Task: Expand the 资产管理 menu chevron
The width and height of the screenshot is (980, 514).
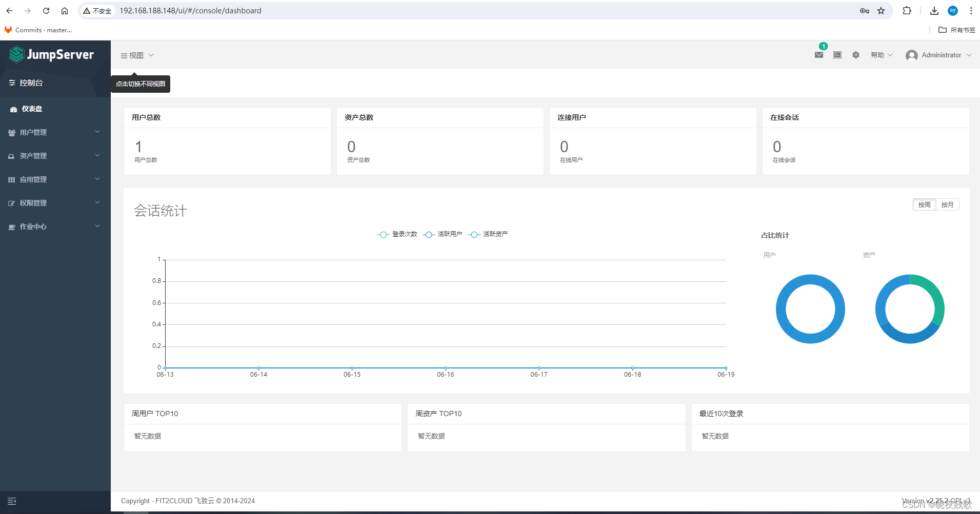Action: [97, 156]
